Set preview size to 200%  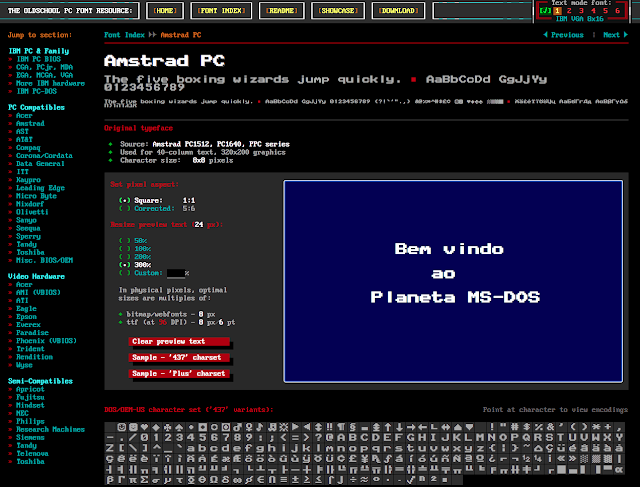[135, 257]
